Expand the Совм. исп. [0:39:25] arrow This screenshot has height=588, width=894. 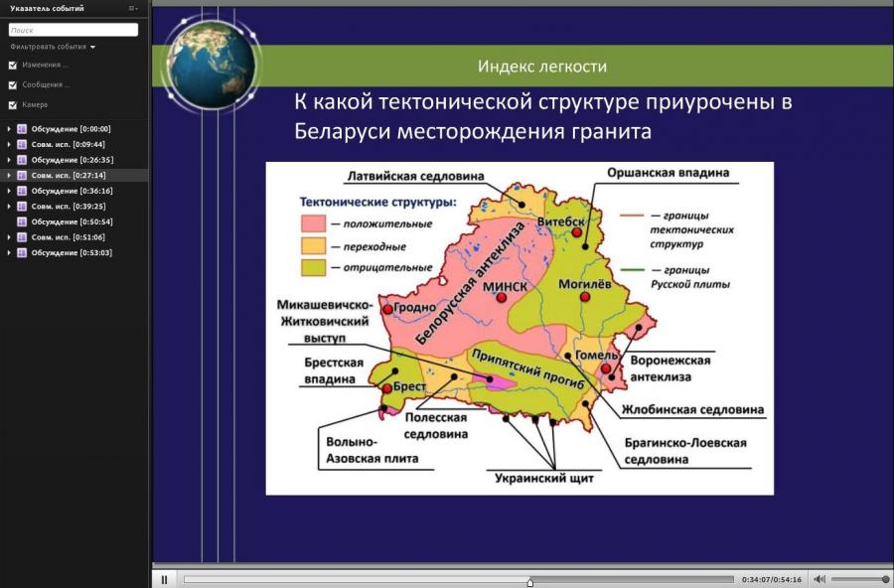(x=9, y=206)
